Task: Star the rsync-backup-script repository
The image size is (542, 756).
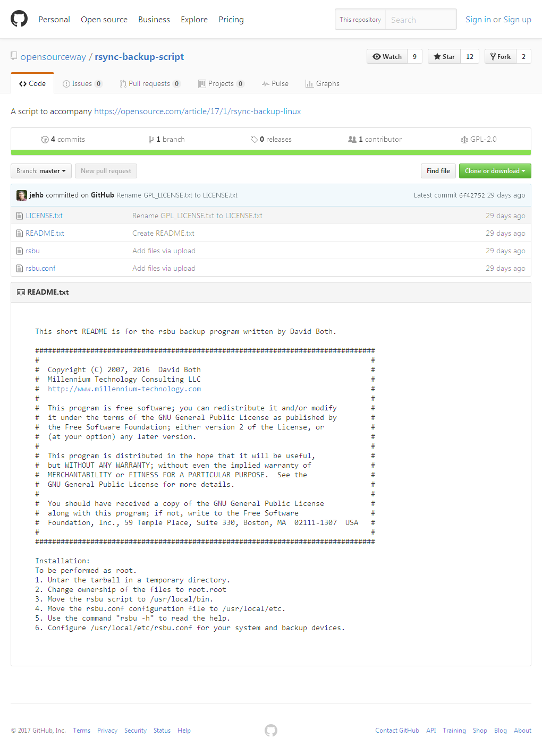Action: pyautogui.click(x=444, y=56)
